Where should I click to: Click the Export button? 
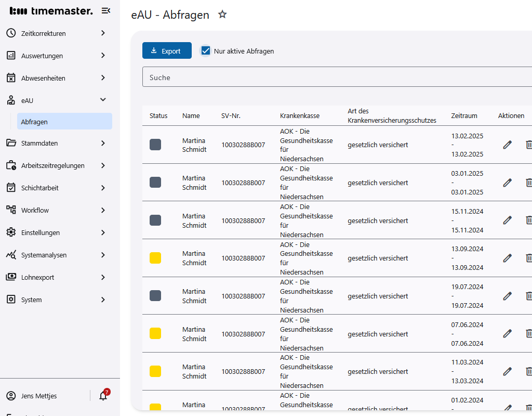[x=167, y=51]
